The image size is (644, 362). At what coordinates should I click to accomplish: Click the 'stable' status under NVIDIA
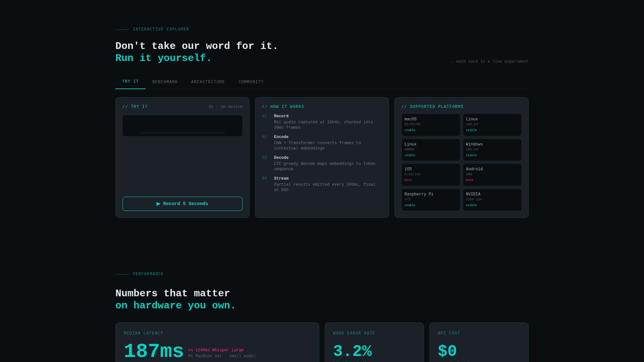[x=471, y=205]
